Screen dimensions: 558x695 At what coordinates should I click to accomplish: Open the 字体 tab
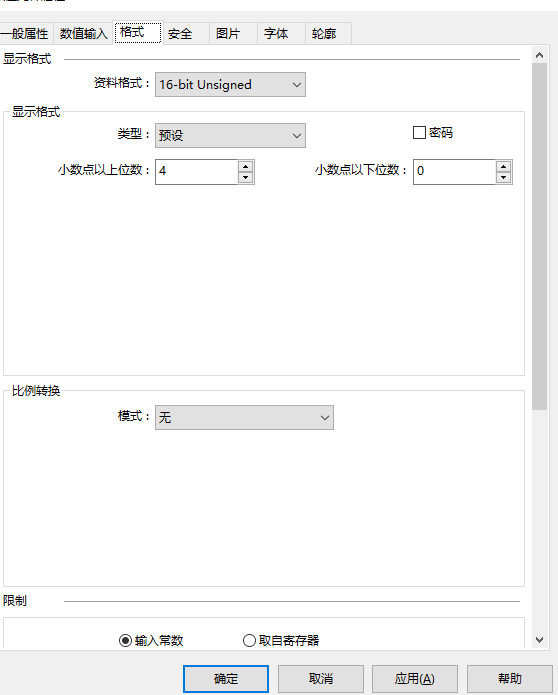[x=276, y=34]
